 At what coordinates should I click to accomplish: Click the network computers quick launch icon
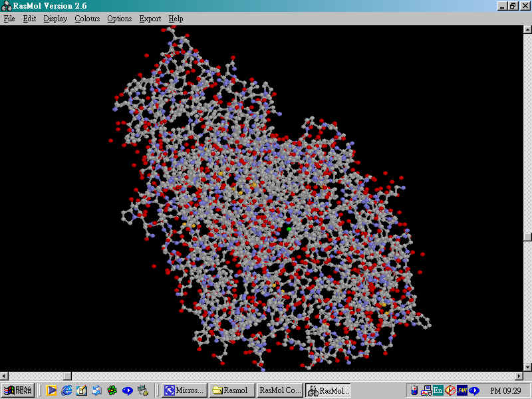click(143, 390)
